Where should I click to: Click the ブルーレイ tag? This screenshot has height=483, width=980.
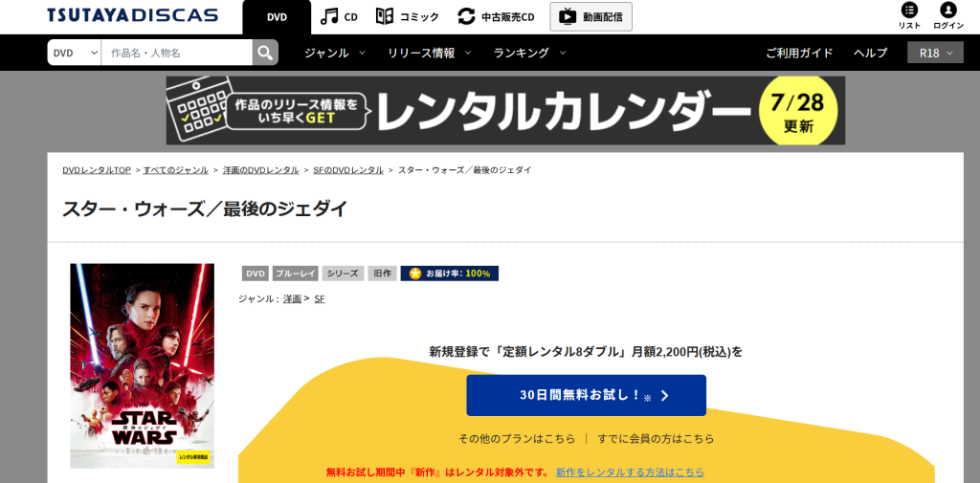296,274
